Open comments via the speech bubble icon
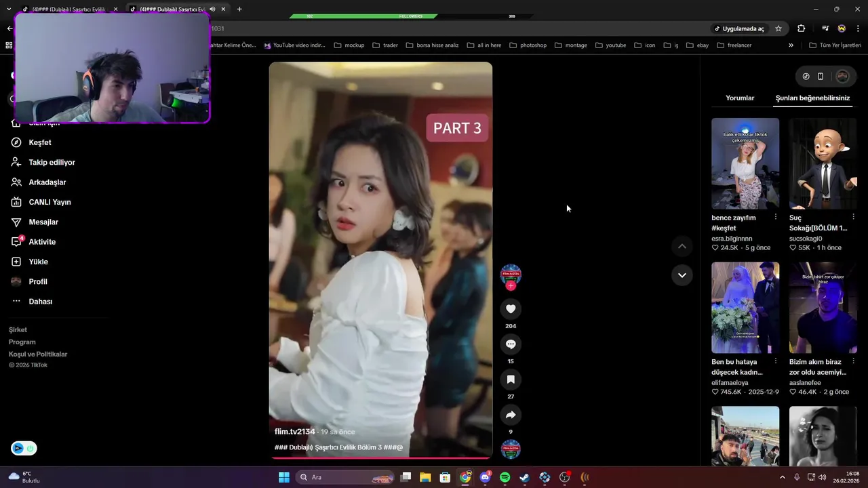 (511, 344)
